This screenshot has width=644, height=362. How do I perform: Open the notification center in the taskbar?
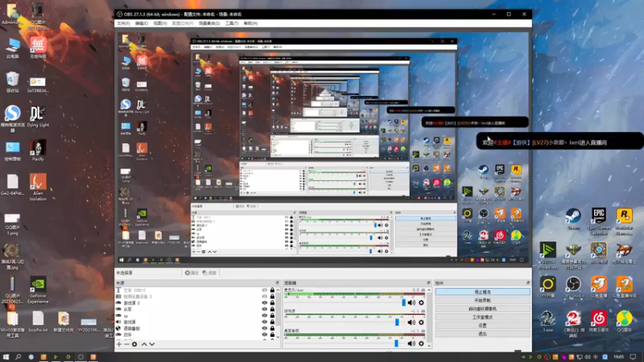[633, 357]
